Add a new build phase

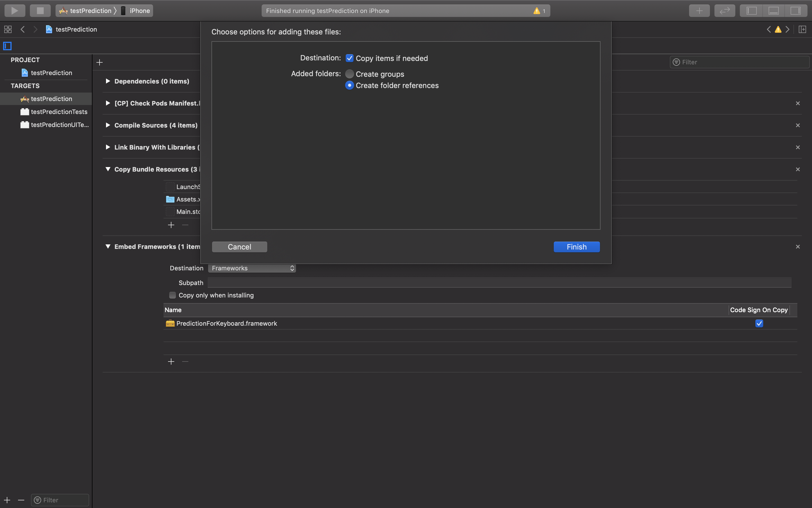[99, 62]
